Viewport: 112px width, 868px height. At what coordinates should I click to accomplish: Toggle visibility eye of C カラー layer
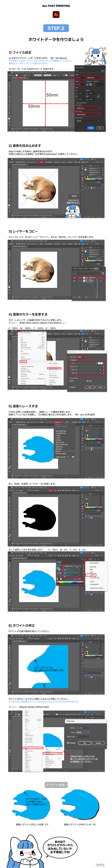pos(74,281)
